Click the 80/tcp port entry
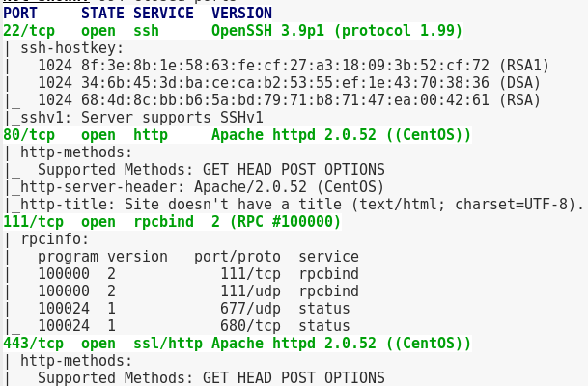588x386 pixels. pos(29,135)
